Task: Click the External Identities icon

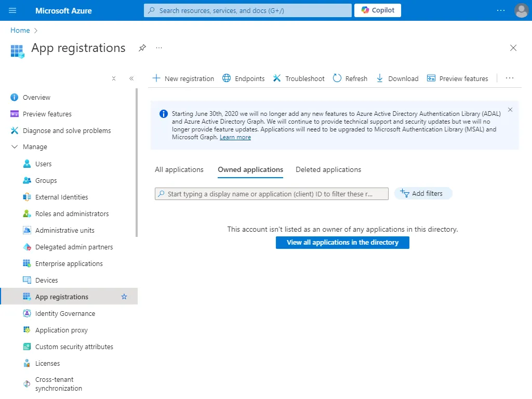Action: coord(27,197)
